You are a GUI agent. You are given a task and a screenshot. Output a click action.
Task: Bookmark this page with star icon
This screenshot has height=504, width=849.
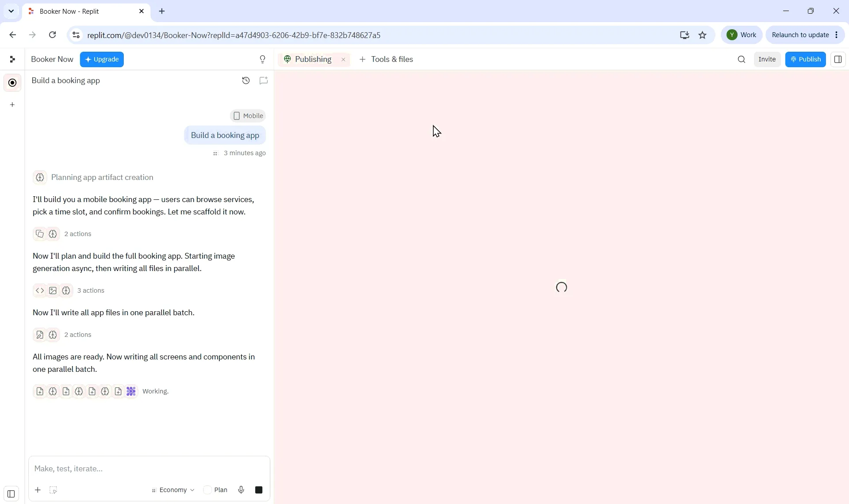point(703,35)
